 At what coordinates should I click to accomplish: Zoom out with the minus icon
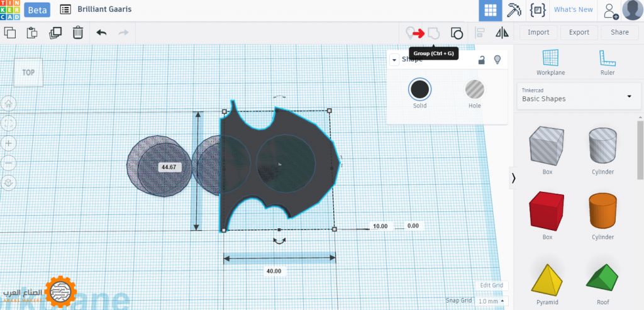(x=9, y=163)
